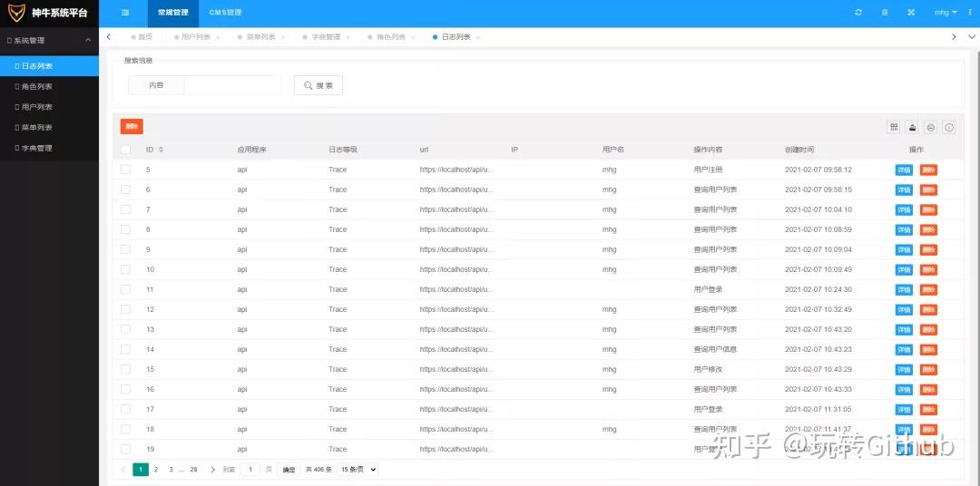Click the page number jump input field
The height and width of the screenshot is (486, 980).
[x=250, y=469]
